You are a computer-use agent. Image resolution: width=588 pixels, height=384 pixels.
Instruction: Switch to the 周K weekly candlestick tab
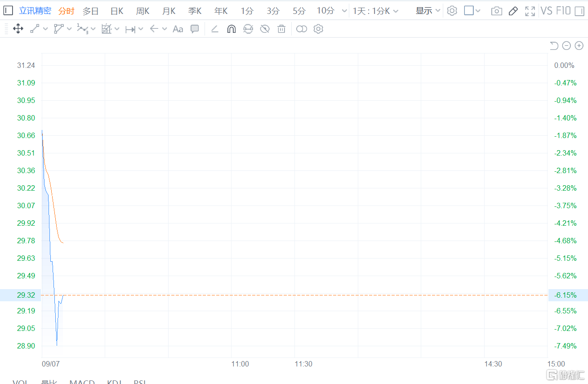(143, 11)
